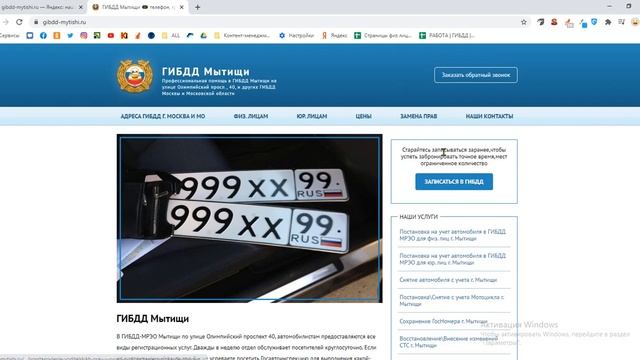Viewport: 640px width, 360px height.
Task: Open Снятие автомобиля с учета г. Мытищи
Action: tap(448, 280)
